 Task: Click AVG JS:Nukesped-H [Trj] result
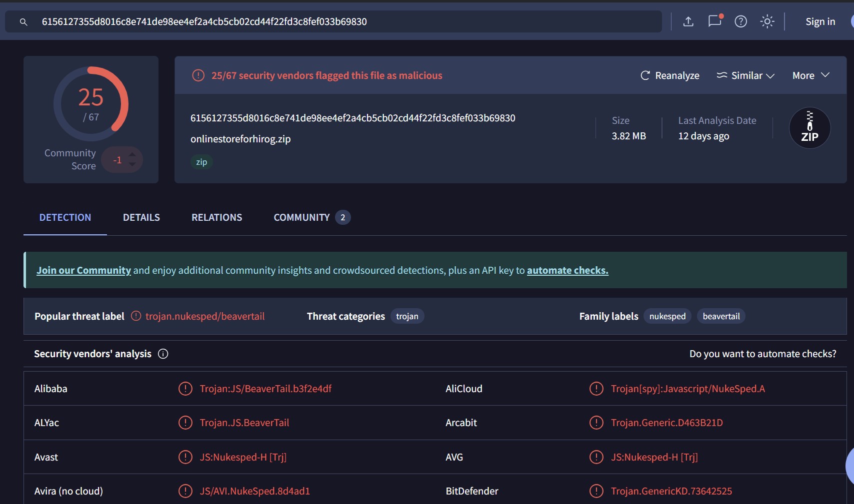coord(654,457)
